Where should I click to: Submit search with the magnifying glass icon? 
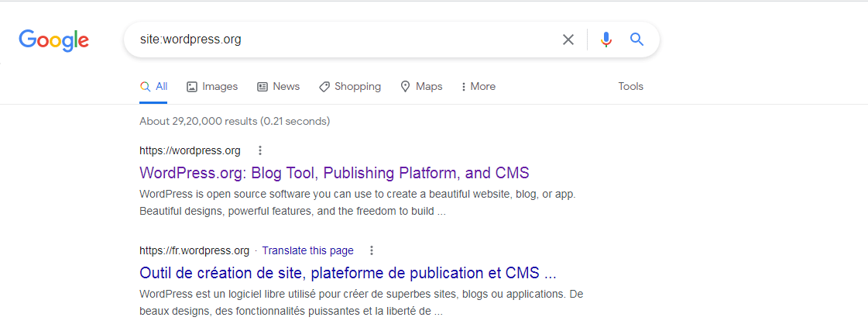pyautogui.click(x=637, y=40)
